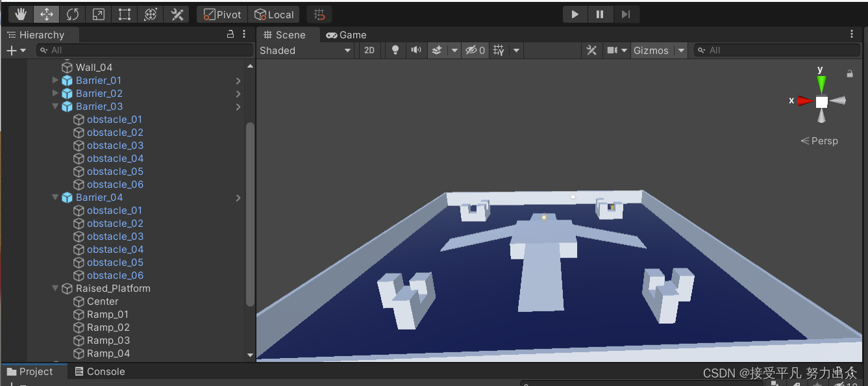Select the Scale tool

click(98, 13)
